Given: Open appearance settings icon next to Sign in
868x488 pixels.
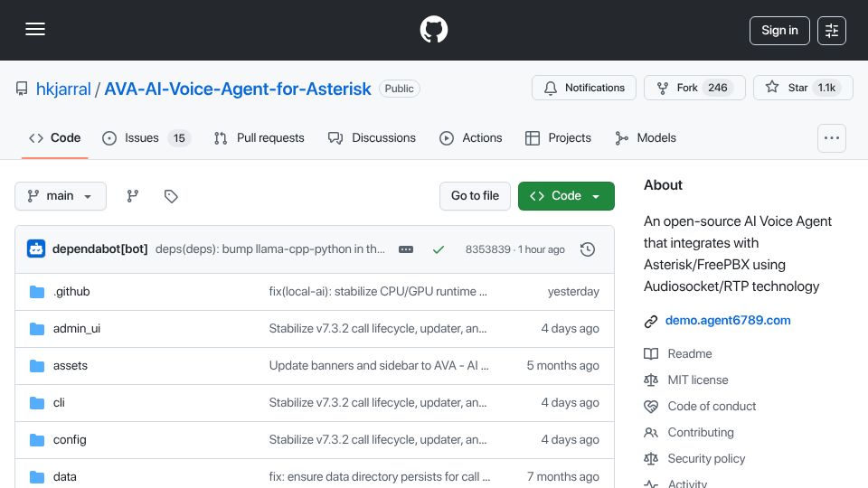Looking at the screenshot, I should [832, 31].
